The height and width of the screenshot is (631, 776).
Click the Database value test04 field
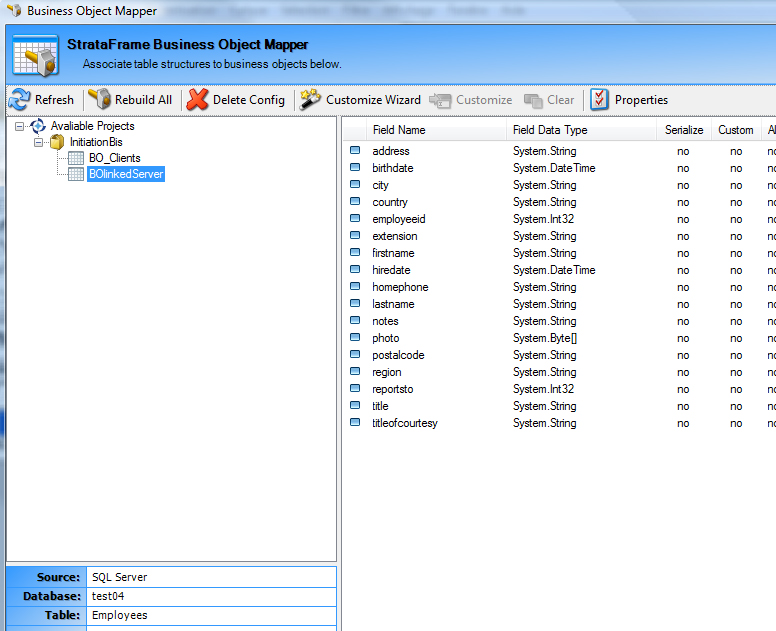[210, 596]
